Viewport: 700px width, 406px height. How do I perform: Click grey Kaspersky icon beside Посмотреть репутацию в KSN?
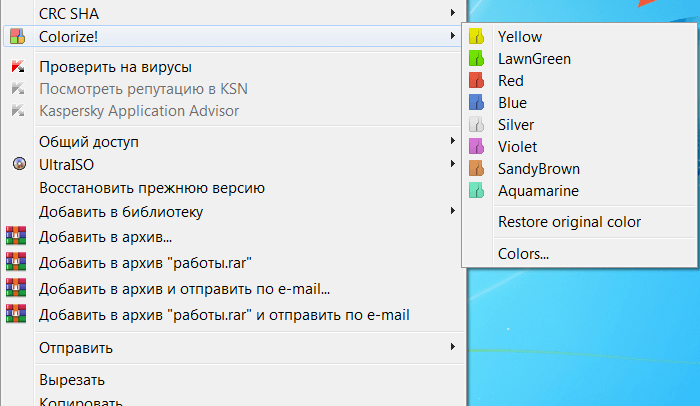point(18,88)
